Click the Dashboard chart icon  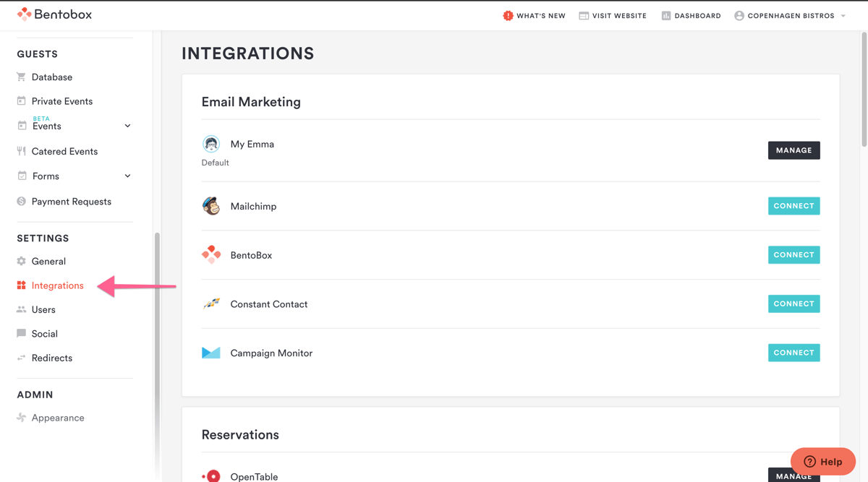coord(666,15)
